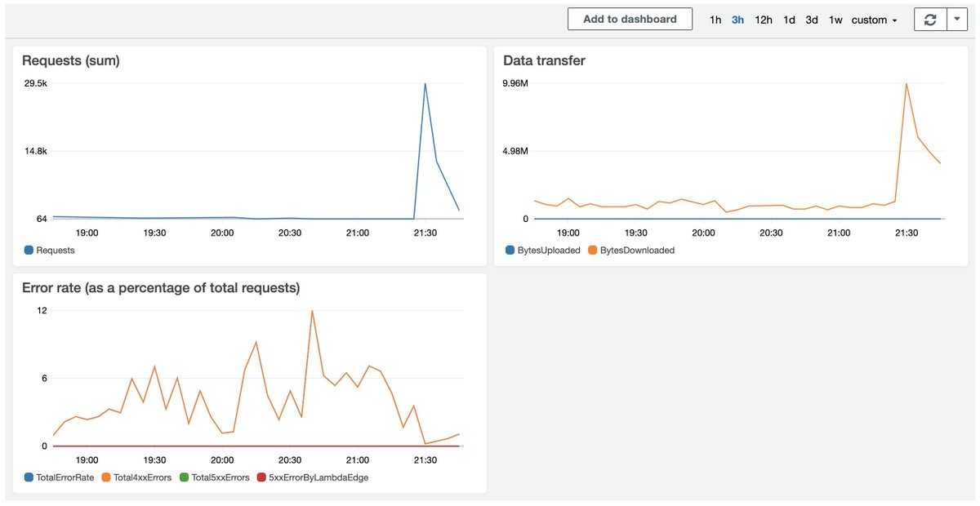The height and width of the screenshot is (506, 980).
Task: Click the 5xxErrorByLambdaEdge legend label
Action: (x=318, y=477)
